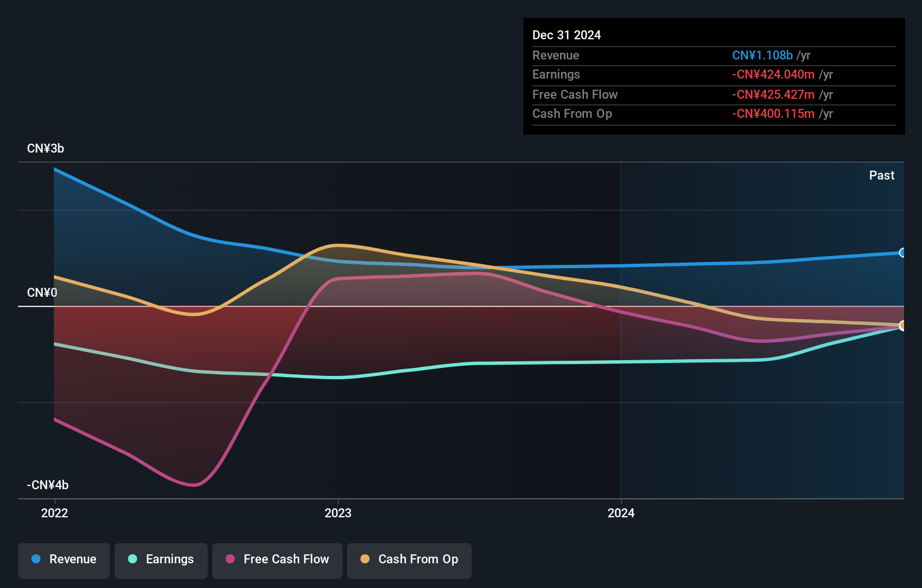Click the Cash From Op endpoint marker
922x588 pixels.
[x=903, y=325]
